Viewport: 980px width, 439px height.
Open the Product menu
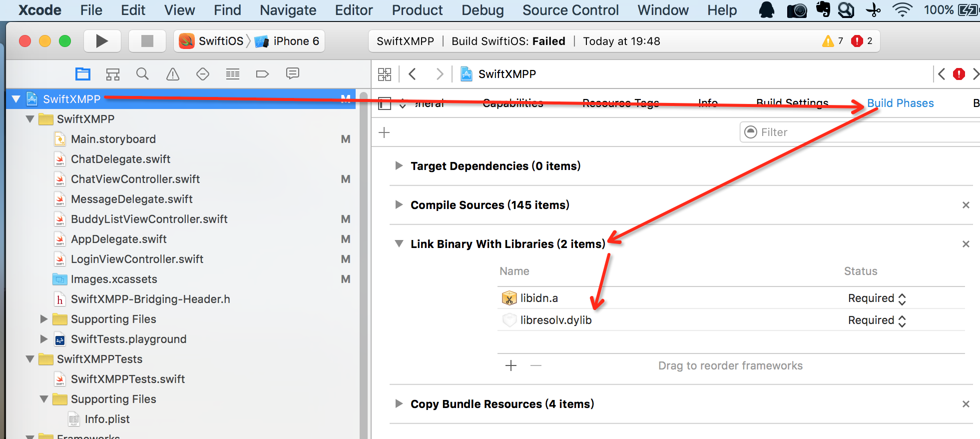click(x=417, y=10)
